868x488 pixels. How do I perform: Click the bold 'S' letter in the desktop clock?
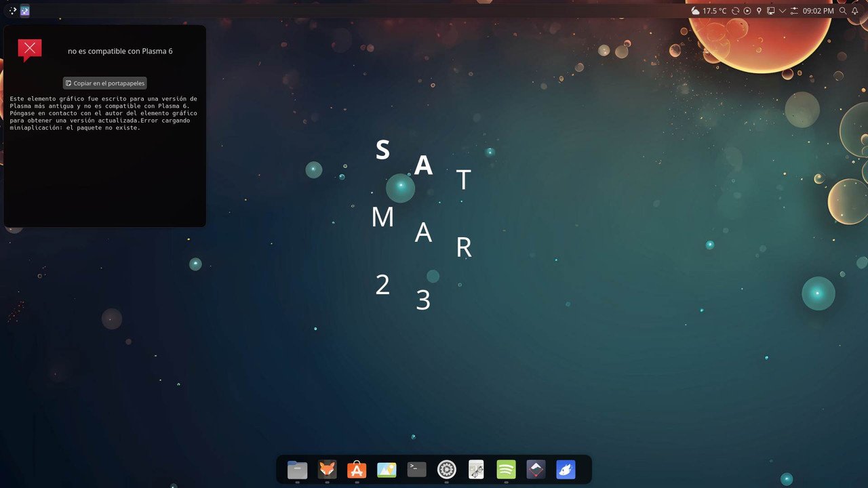tap(382, 150)
